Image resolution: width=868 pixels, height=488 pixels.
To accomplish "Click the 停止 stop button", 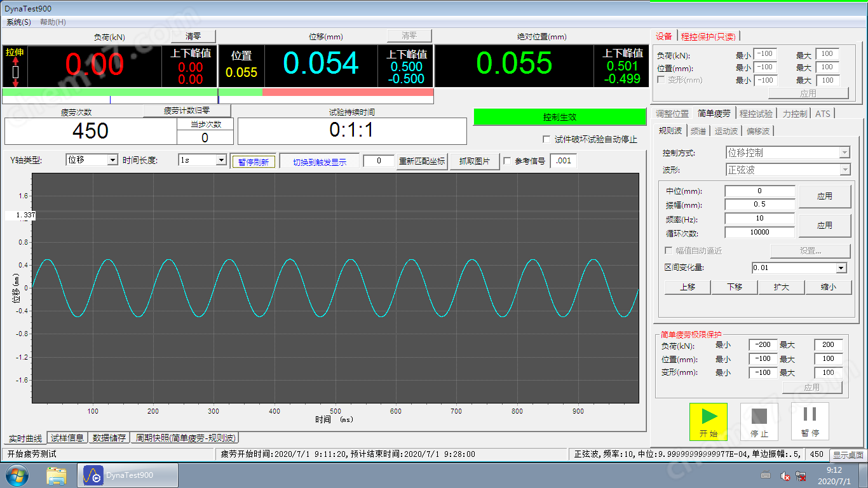I will tap(759, 421).
